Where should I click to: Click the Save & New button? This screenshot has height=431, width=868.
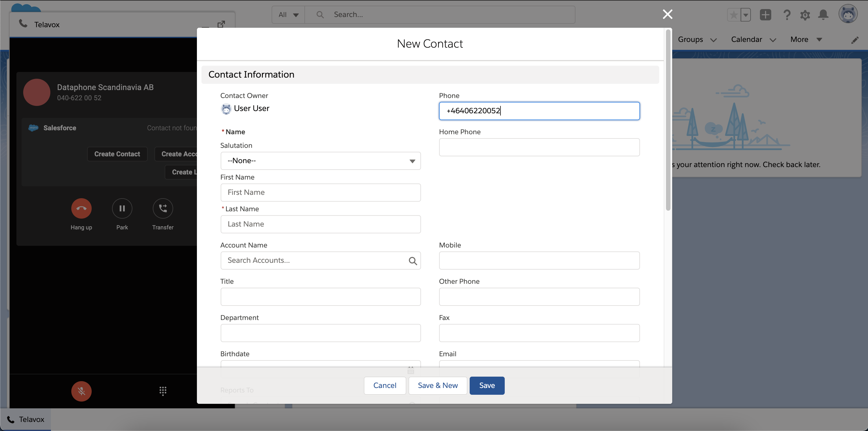[x=437, y=385]
